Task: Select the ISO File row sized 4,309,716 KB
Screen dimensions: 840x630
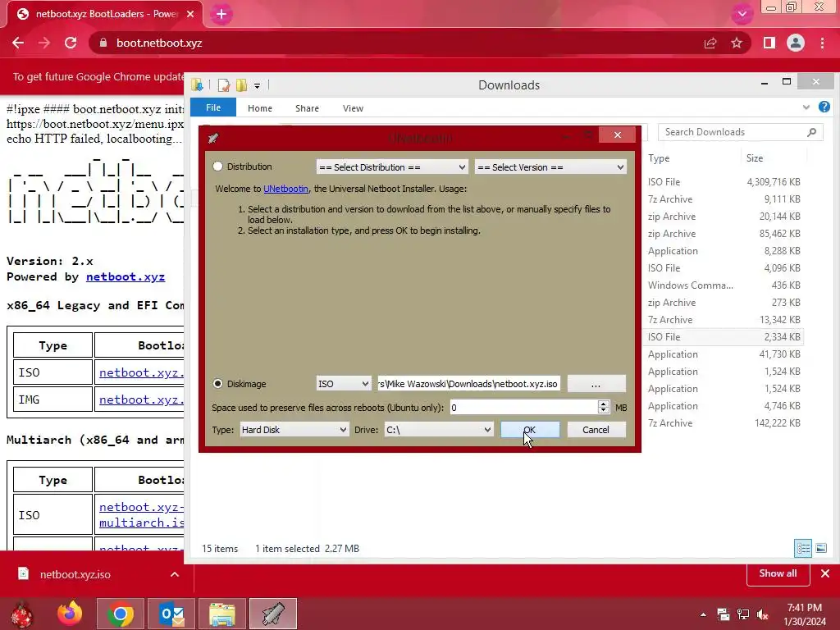Action: pyautogui.click(x=724, y=181)
